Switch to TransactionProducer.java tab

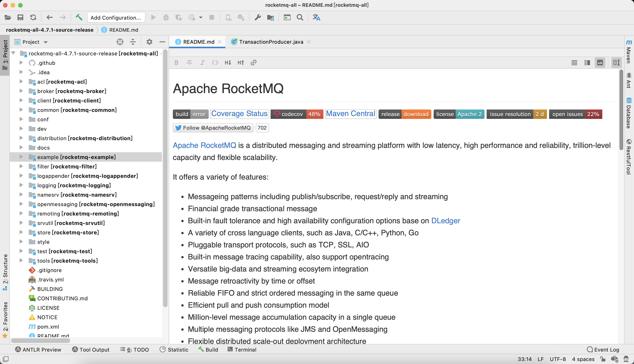[x=271, y=42]
